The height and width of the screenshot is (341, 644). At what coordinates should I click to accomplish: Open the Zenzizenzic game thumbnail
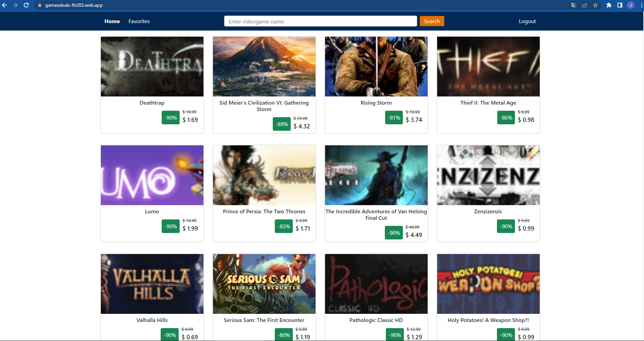[488, 175]
